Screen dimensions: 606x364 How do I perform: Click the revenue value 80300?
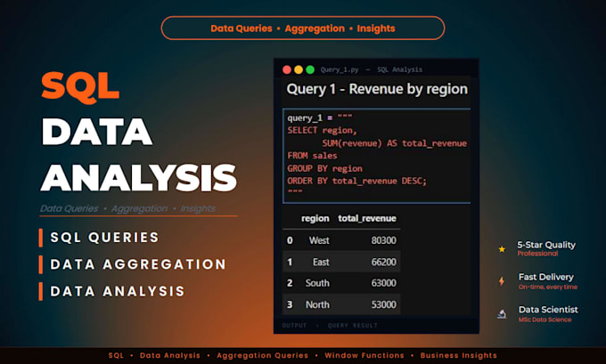coord(383,240)
